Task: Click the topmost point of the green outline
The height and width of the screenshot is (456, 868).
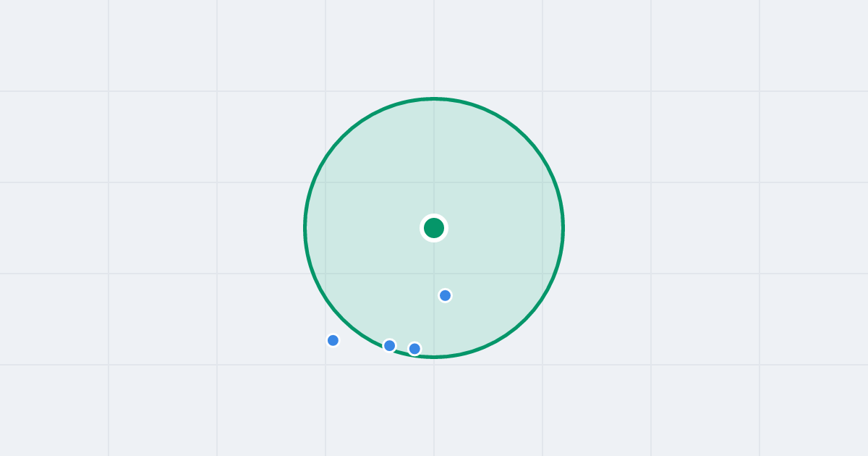Action: tap(434, 98)
